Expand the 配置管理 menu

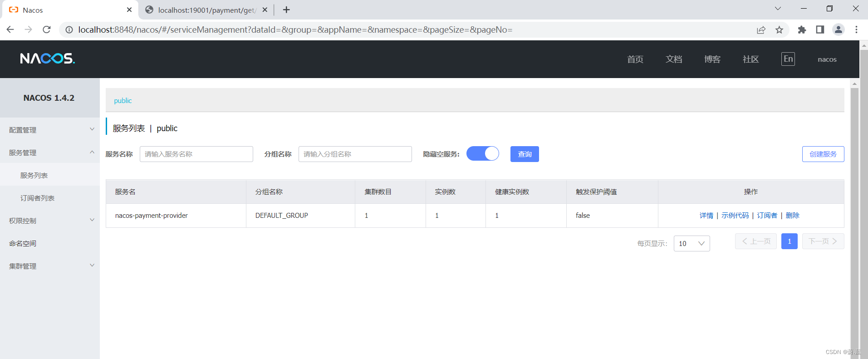point(50,130)
